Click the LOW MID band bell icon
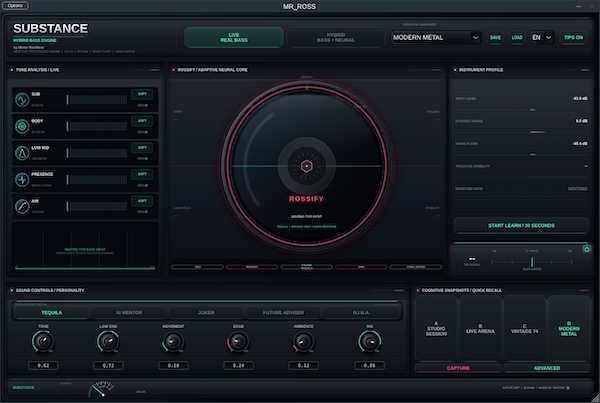The width and height of the screenshot is (600, 403). click(22, 153)
